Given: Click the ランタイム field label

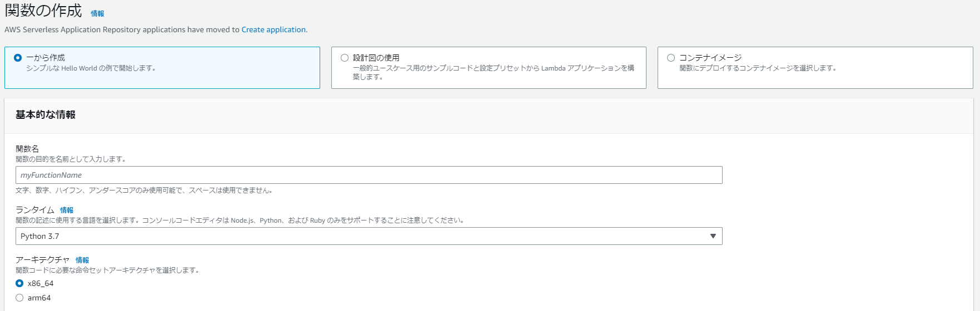Looking at the screenshot, I should pos(35,209).
